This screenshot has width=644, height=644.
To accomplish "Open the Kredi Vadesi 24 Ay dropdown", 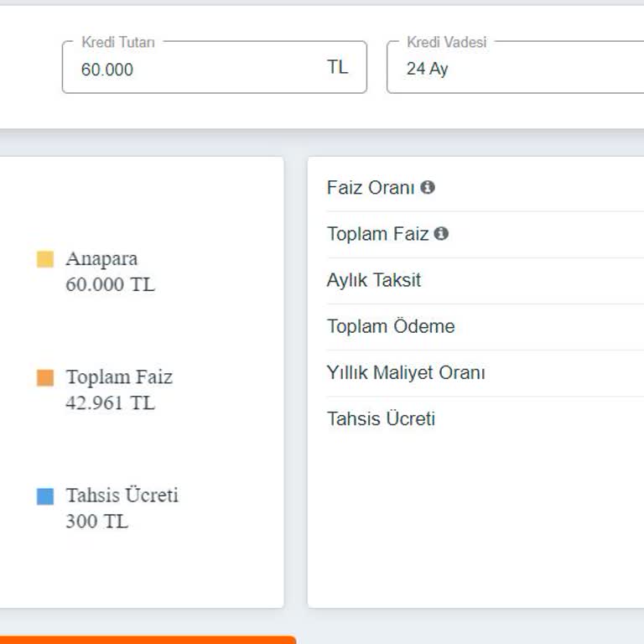I will [515, 67].
